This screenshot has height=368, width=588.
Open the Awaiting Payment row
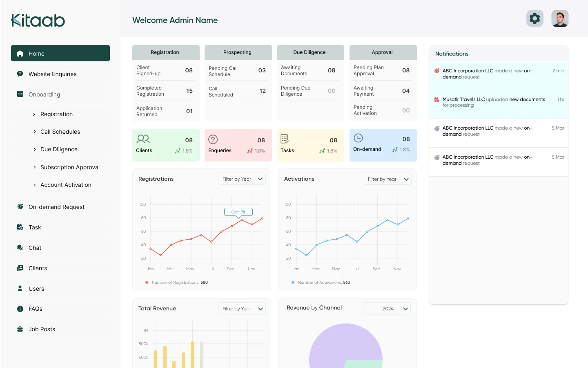[x=383, y=91]
